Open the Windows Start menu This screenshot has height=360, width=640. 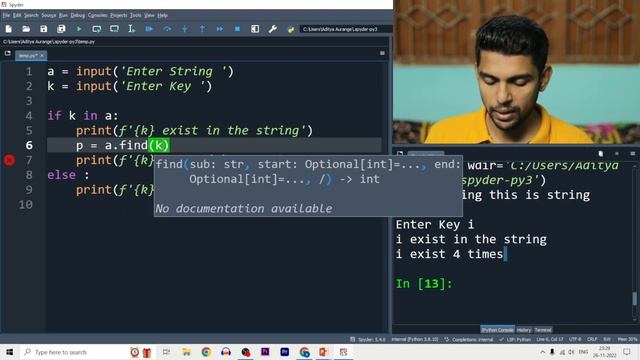point(9,352)
